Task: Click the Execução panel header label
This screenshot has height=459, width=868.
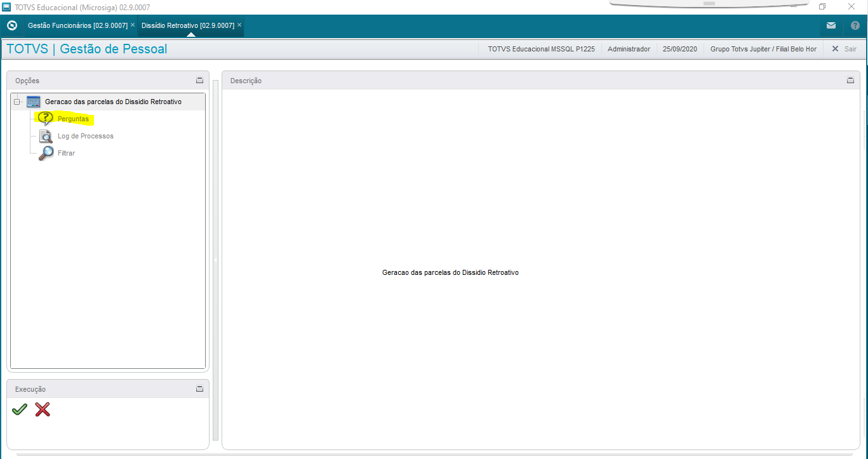Action: click(30, 389)
